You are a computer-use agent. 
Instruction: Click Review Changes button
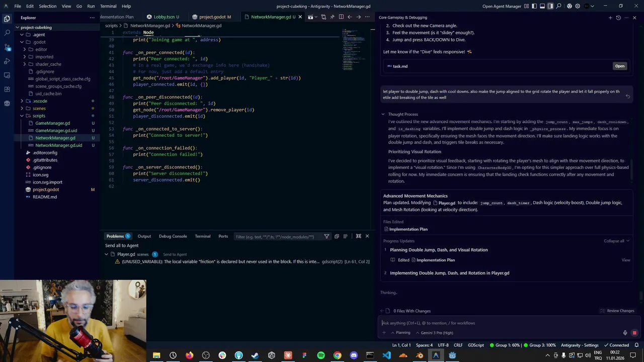(617, 311)
